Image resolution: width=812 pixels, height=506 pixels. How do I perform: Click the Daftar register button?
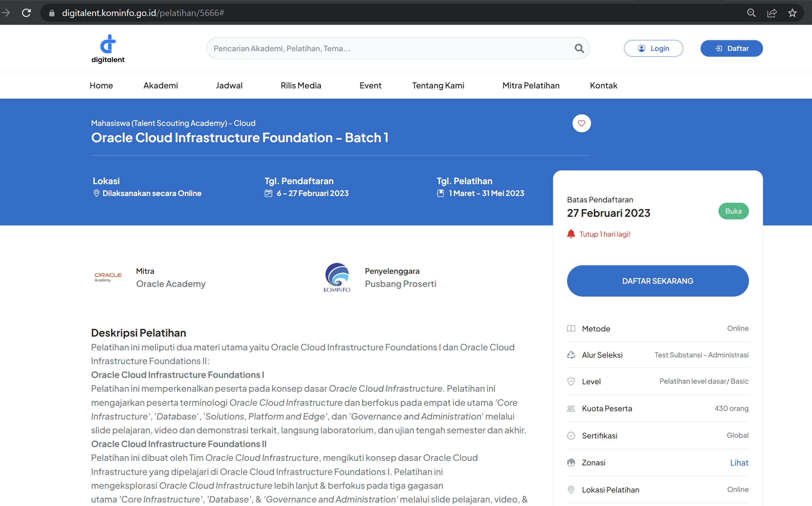point(731,49)
